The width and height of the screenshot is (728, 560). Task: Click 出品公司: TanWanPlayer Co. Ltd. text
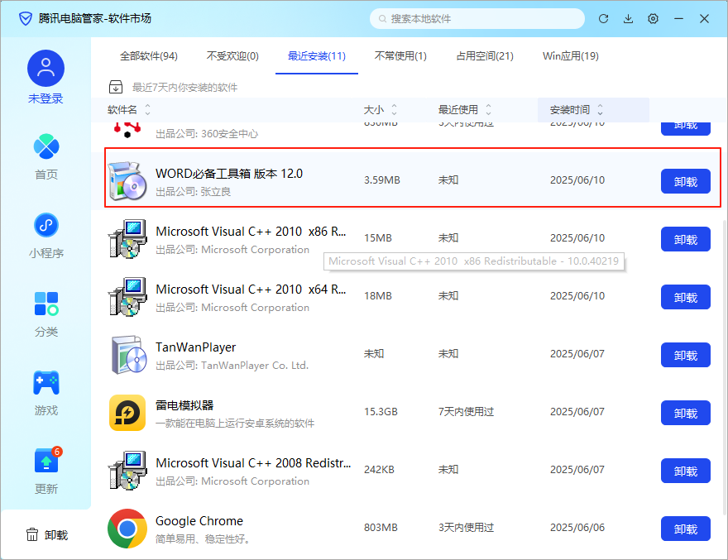232,366
